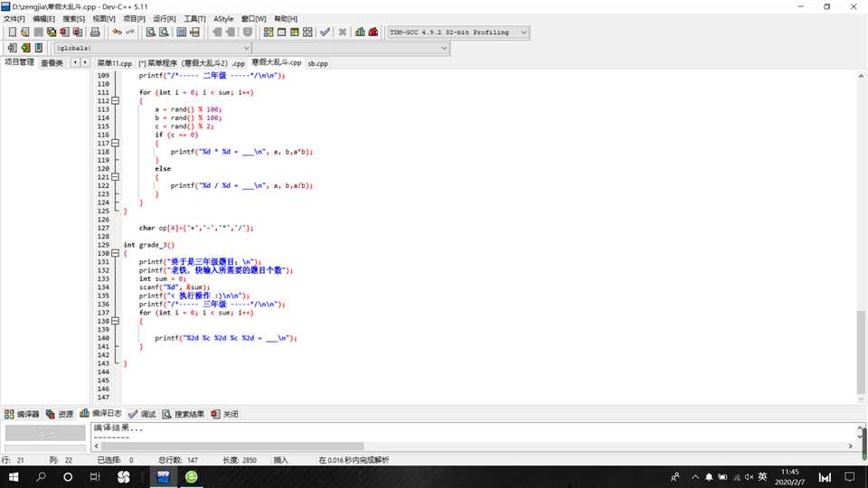This screenshot has width=868, height=488.
Task: Open the AStyle menu
Action: pyautogui.click(x=223, y=19)
